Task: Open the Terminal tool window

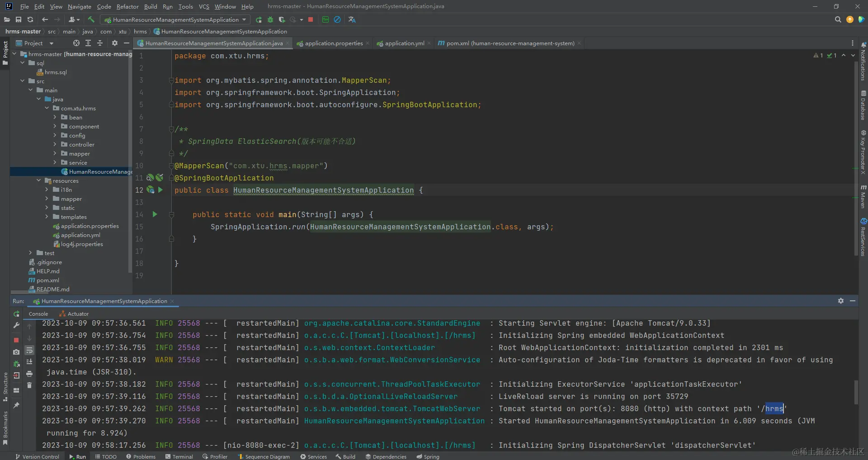Action: pos(179,456)
